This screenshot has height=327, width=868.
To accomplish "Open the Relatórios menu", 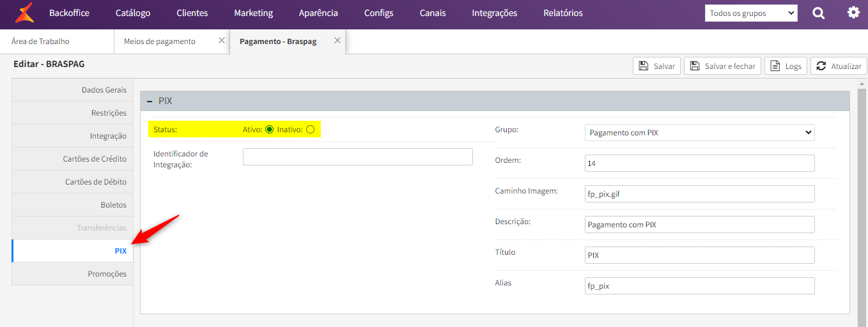I will click(x=563, y=13).
